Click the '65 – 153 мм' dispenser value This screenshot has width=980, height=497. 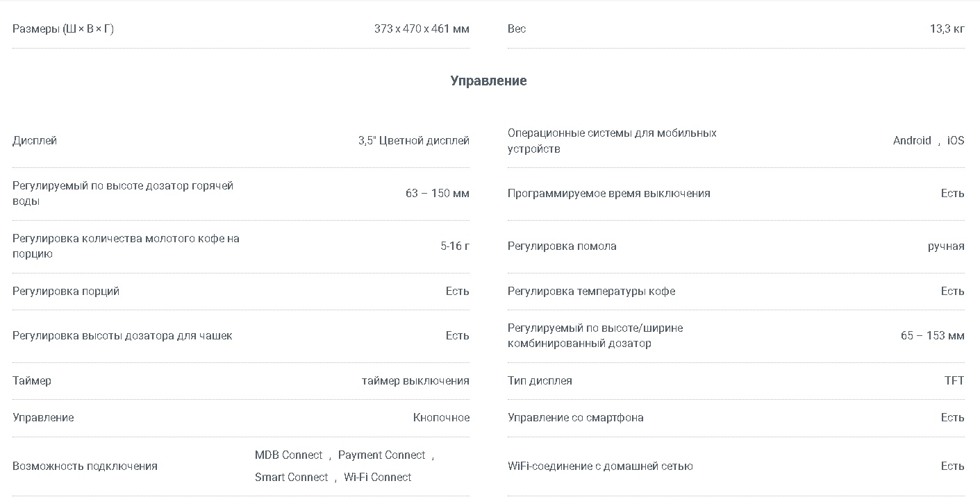coord(933,336)
